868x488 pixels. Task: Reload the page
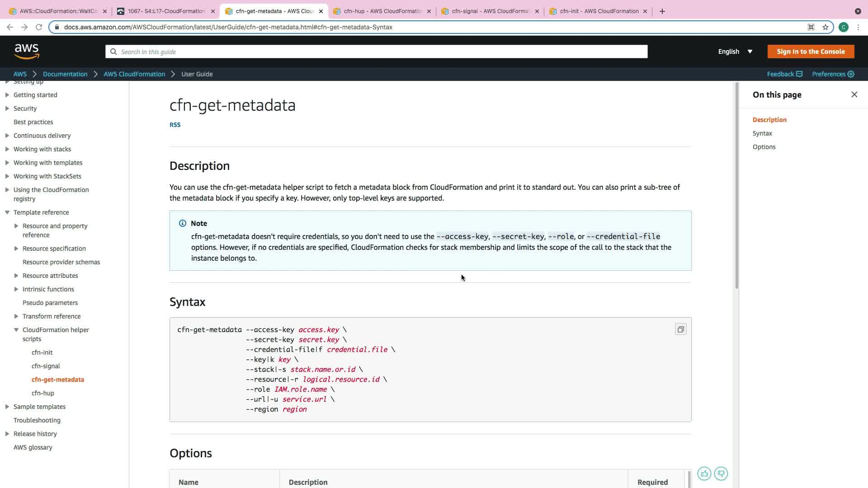[x=39, y=27]
